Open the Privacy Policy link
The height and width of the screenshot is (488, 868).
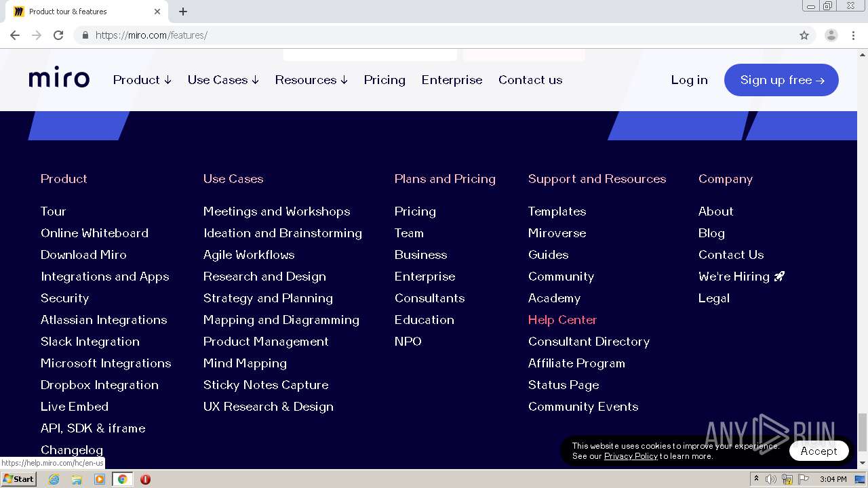[631, 456]
